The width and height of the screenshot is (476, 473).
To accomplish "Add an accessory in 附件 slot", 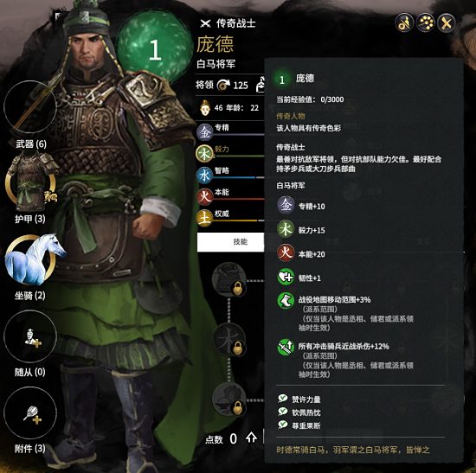I will click(x=30, y=412).
